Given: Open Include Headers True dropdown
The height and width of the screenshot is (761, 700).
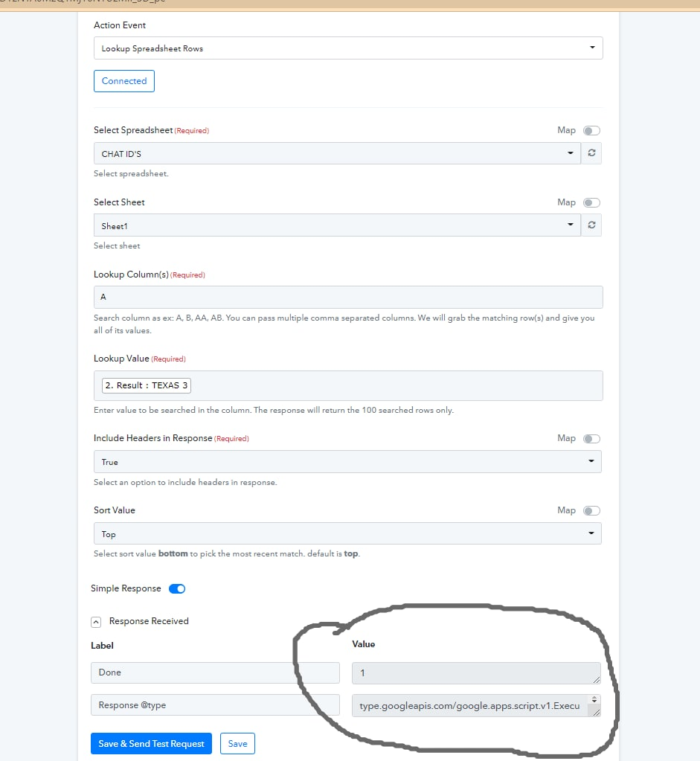Looking at the screenshot, I should point(347,461).
